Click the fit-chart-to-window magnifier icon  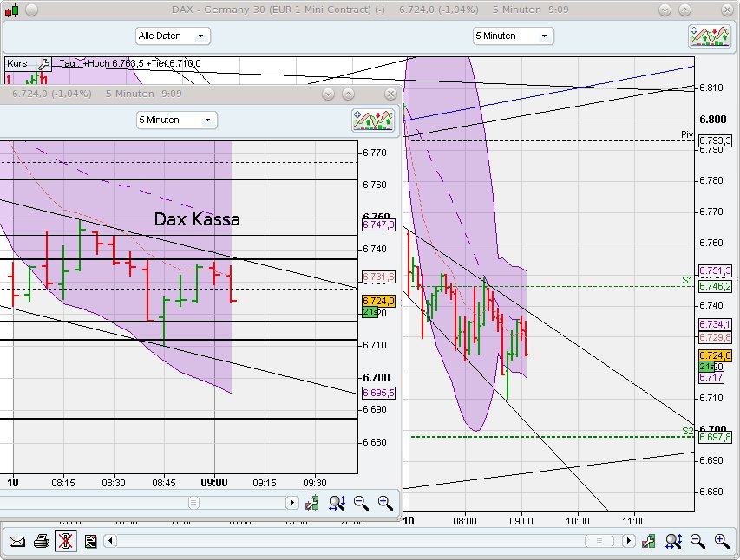(674, 541)
